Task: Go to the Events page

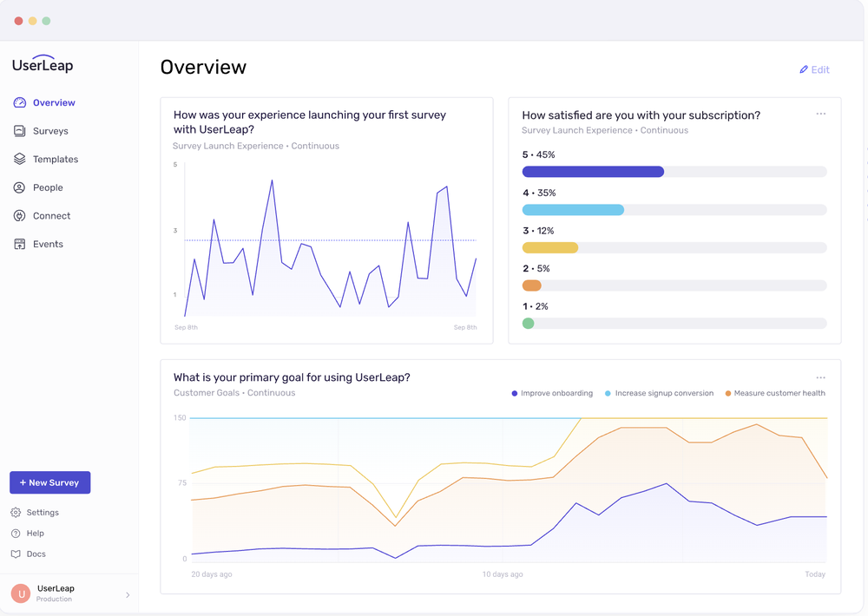Action: pos(48,244)
